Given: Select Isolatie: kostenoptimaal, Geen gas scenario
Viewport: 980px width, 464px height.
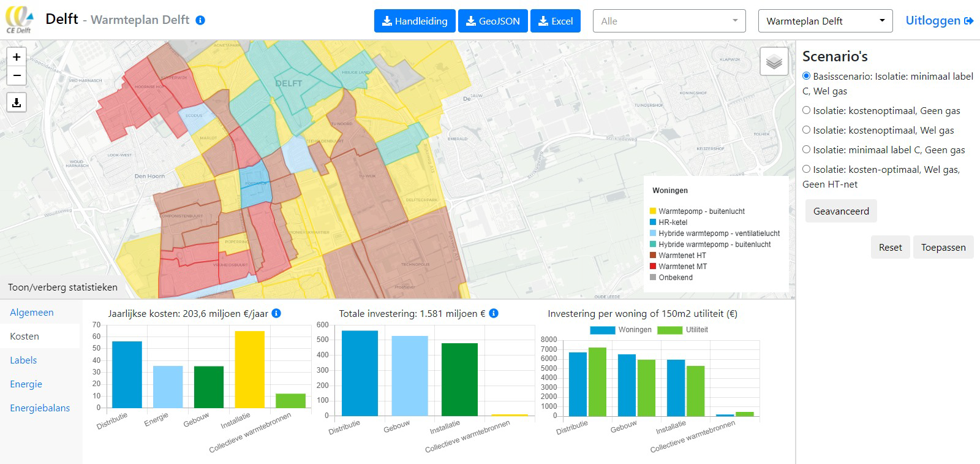Looking at the screenshot, I should [807, 110].
